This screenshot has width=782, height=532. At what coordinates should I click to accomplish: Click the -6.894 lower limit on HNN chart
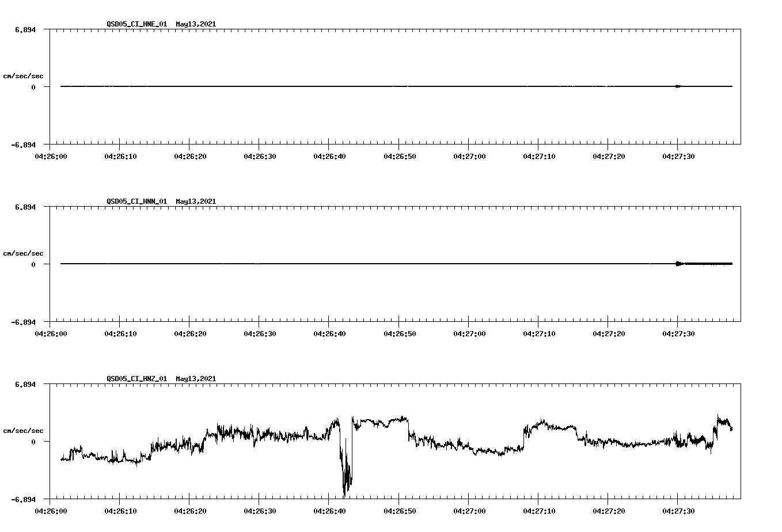24,322
